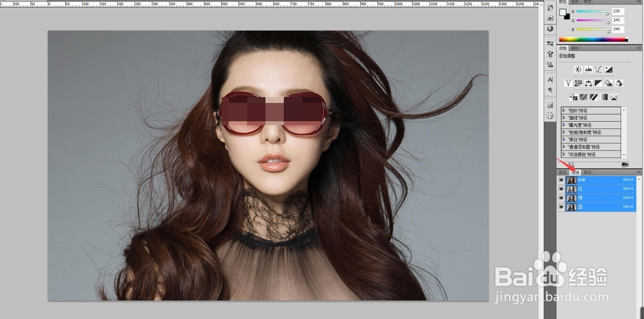Open the Tool Presets panel icon
This screenshot has height=319, width=644.
[550, 44]
